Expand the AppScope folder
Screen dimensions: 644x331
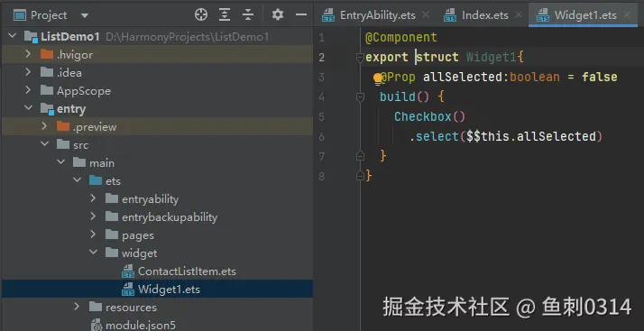[x=28, y=90]
